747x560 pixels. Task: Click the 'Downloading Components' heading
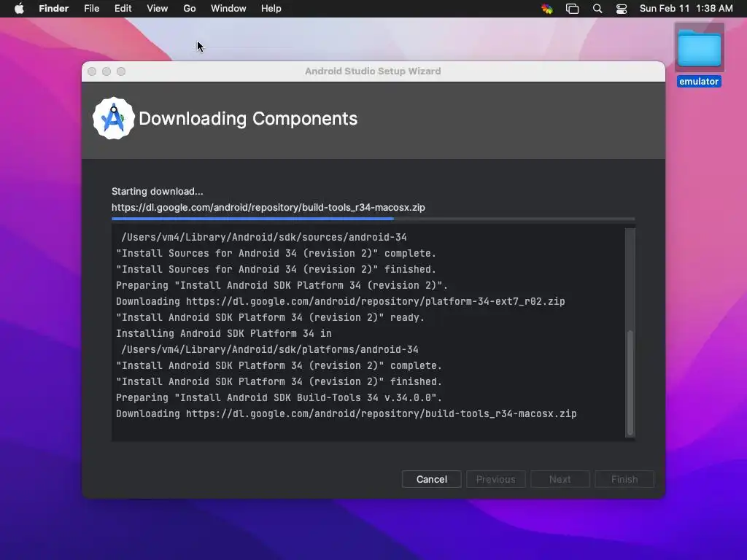[x=248, y=119]
